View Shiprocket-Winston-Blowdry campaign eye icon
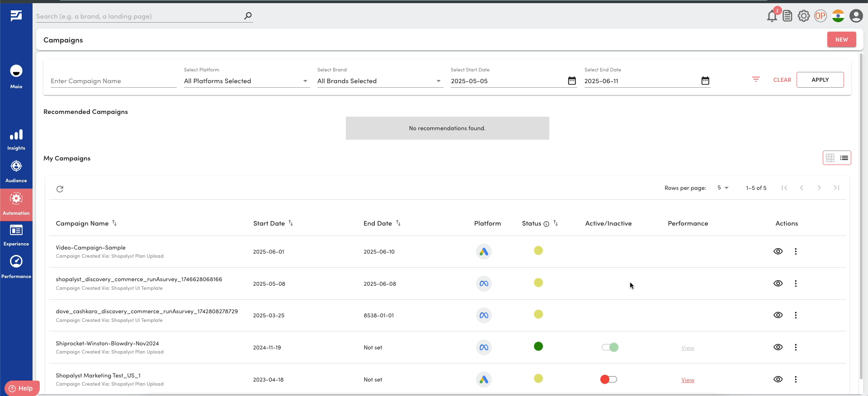The height and width of the screenshot is (396, 868). (x=778, y=347)
